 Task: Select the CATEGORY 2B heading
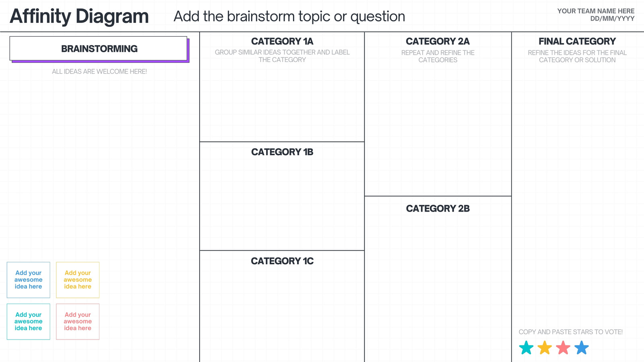pyautogui.click(x=438, y=208)
